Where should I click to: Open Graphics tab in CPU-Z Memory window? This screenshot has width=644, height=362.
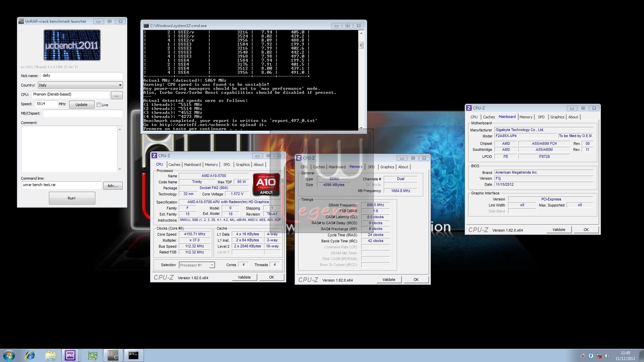(x=387, y=167)
